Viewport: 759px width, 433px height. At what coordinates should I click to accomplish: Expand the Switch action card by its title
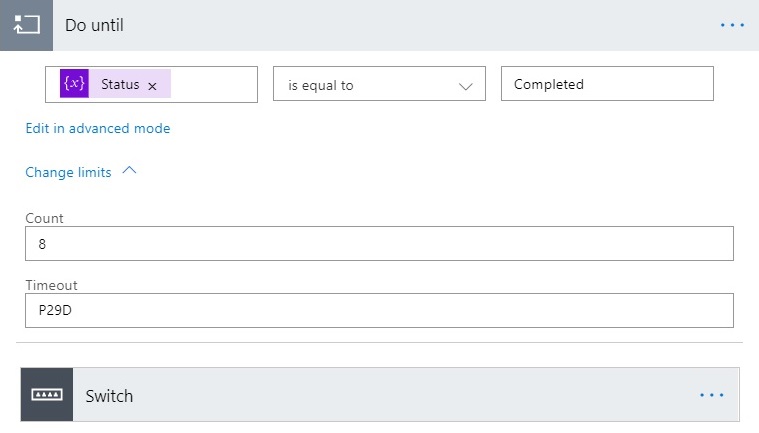[x=109, y=395]
